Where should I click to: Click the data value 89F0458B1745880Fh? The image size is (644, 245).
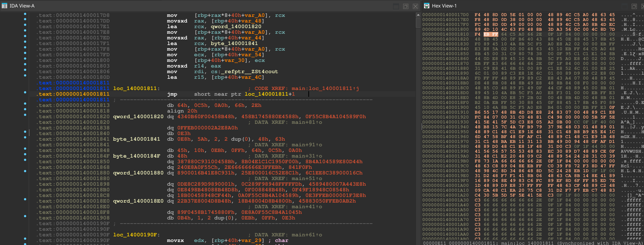coord(206,212)
